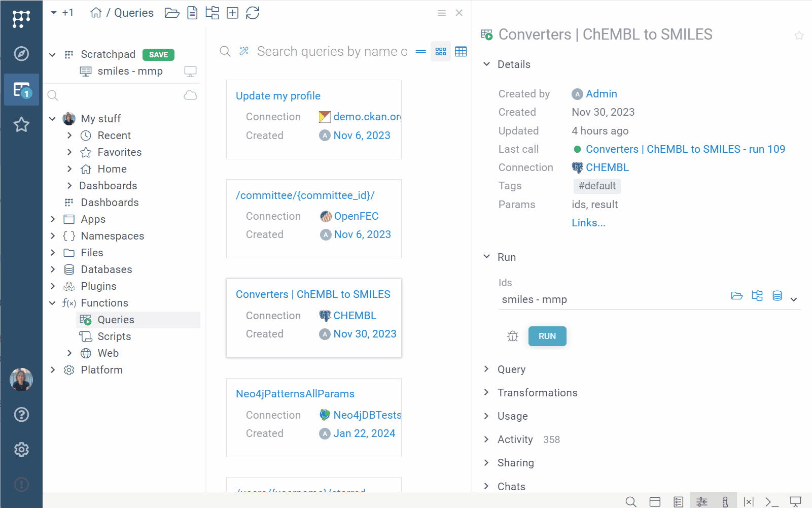Star the ChEMBL to SMILES query
Screen dimensions: 812x508
coord(799,36)
